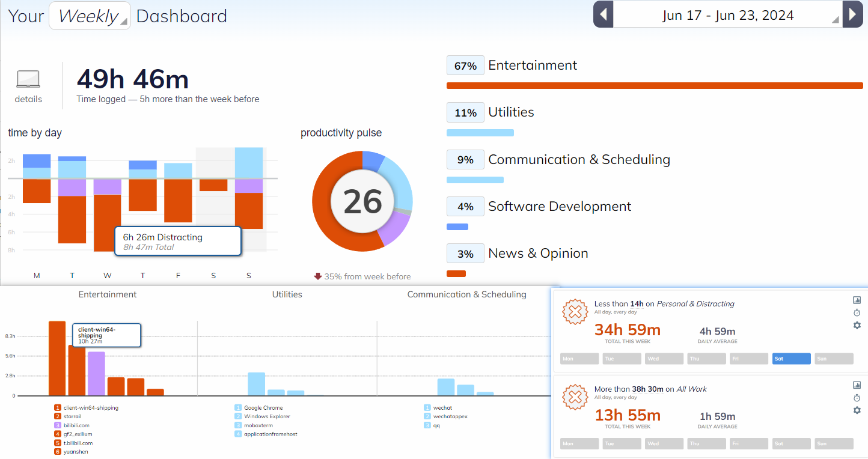Click the productivity pulse score 26
The height and width of the screenshot is (459, 868).
pyautogui.click(x=362, y=201)
